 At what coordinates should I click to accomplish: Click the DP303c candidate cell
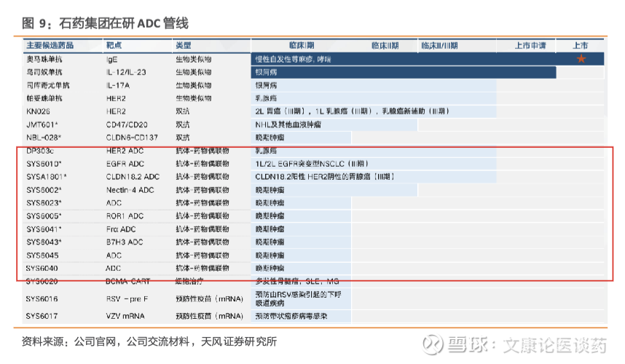click(x=40, y=151)
